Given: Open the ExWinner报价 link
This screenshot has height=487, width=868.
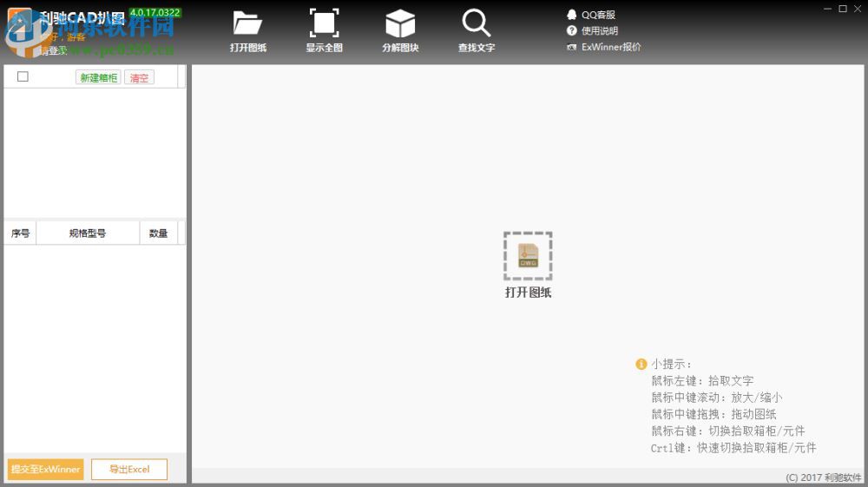Looking at the screenshot, I should (611, 47).
